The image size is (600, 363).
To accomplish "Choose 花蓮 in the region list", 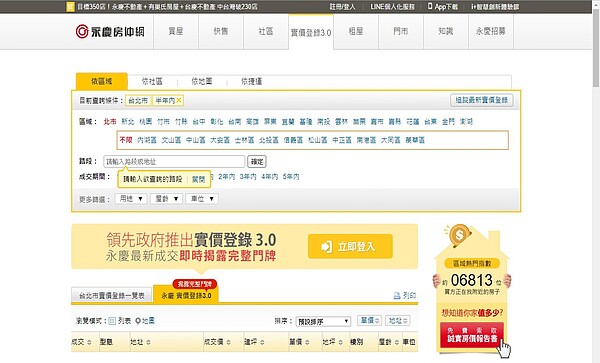I will pos(413,122).
